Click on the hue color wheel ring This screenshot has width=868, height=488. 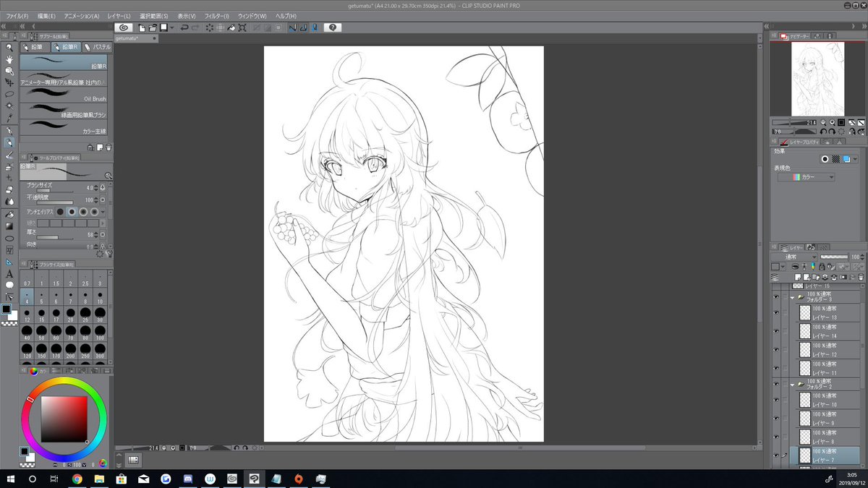click(64, 381)
